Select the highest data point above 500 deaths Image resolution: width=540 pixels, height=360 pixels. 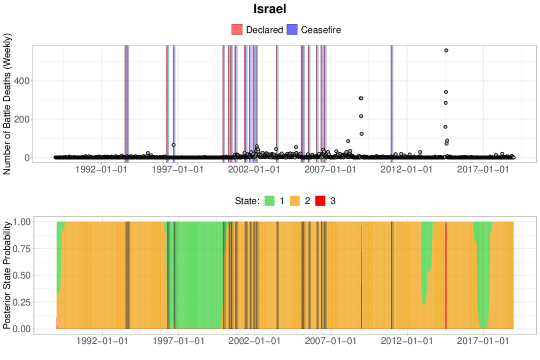pyautogui.click(x=446, y=50)
